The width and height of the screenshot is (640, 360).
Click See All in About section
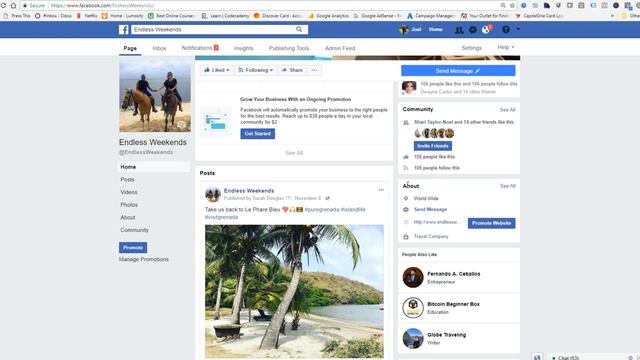508,186
